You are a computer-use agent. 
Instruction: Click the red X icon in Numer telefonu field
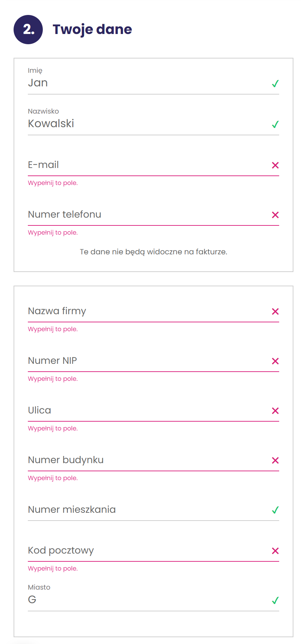[275, 215]
